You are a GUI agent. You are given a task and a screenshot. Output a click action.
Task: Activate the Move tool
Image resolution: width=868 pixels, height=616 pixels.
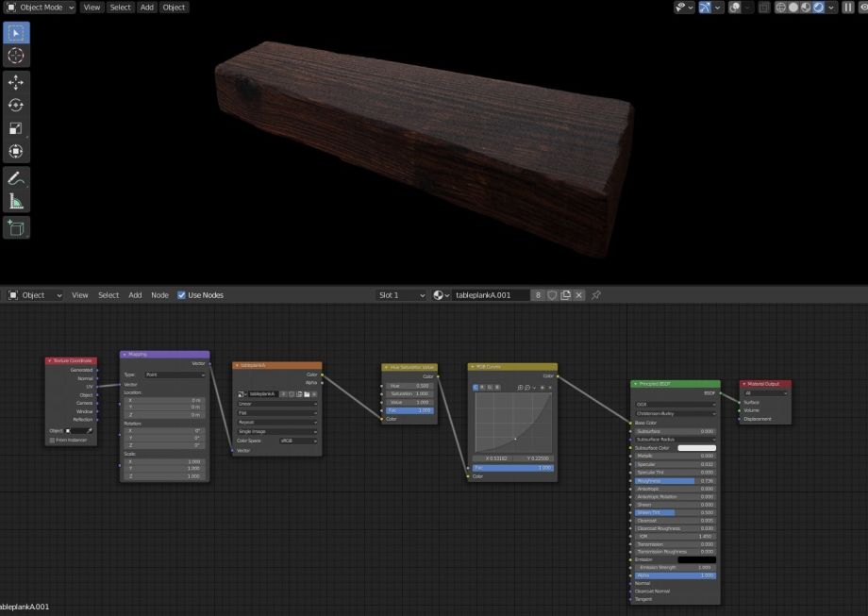coord(16,83)
